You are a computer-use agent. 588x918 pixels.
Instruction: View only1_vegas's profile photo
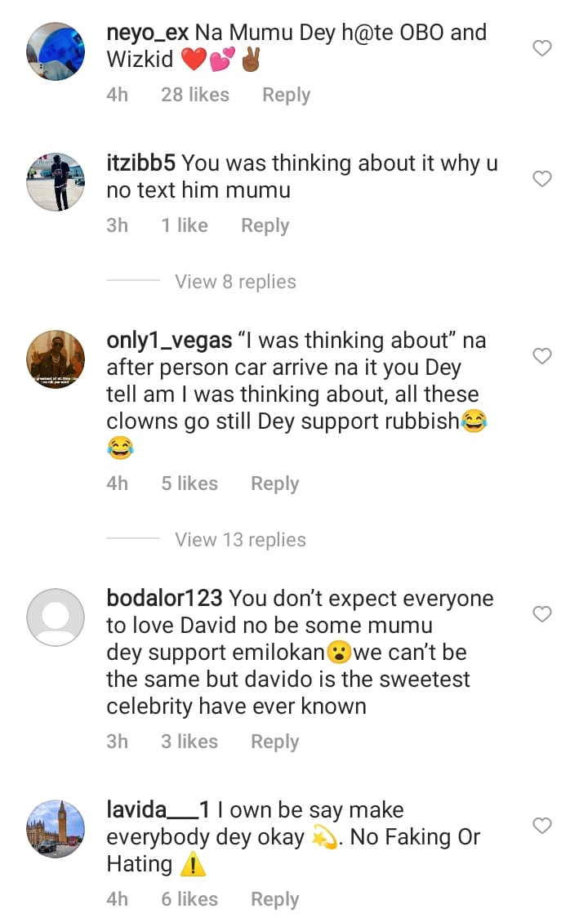56,359
